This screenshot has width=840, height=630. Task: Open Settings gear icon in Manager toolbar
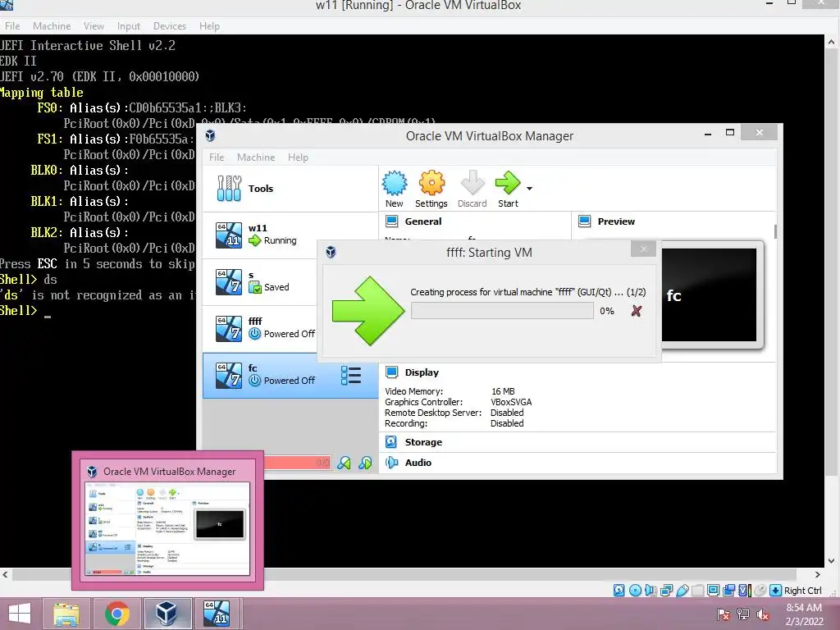(431, 189)
